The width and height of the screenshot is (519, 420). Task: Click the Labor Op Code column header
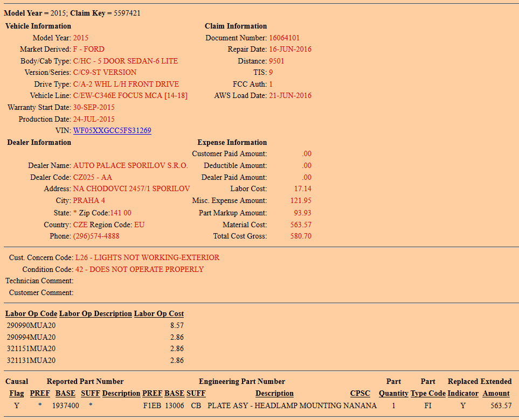pyautogui.click(x=31, y=313)
